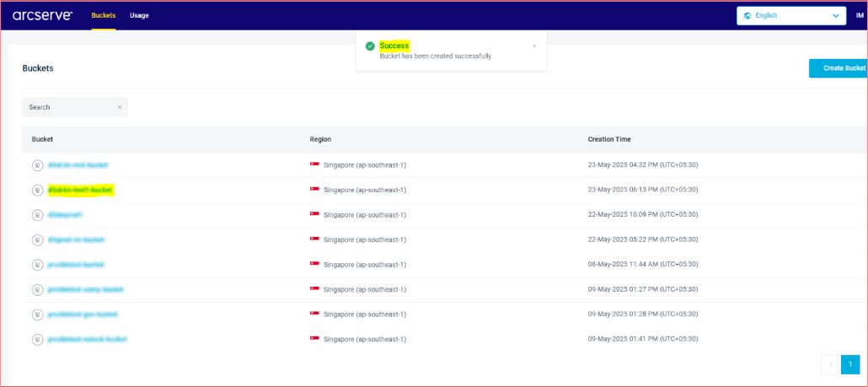868x387 pixels.
Task: Focus the Search input field
Action: (75, 107)
